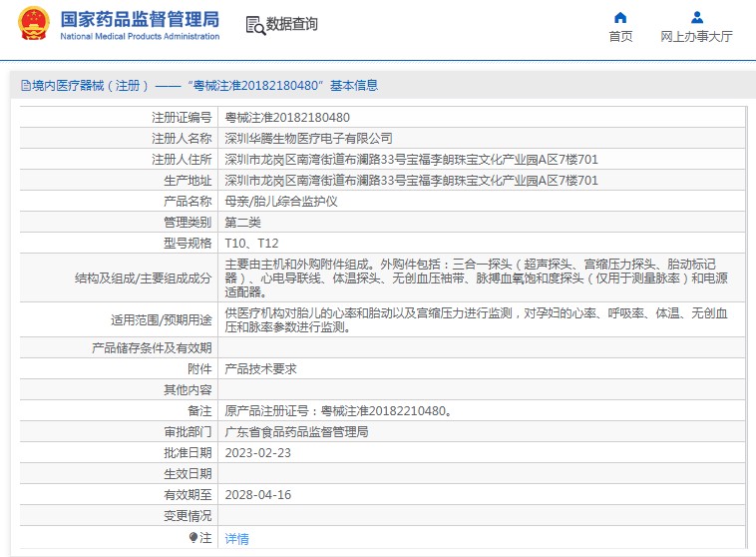This screenshot has height=557, width=756.
Task: Click the document icon before 境内医疗器械
Action: click(26, 86)
